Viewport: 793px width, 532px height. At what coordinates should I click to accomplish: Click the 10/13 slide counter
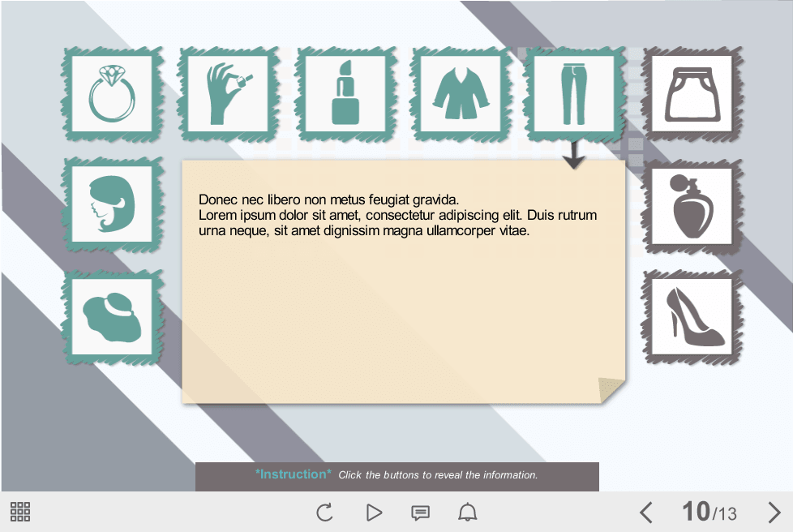(709, 512)
